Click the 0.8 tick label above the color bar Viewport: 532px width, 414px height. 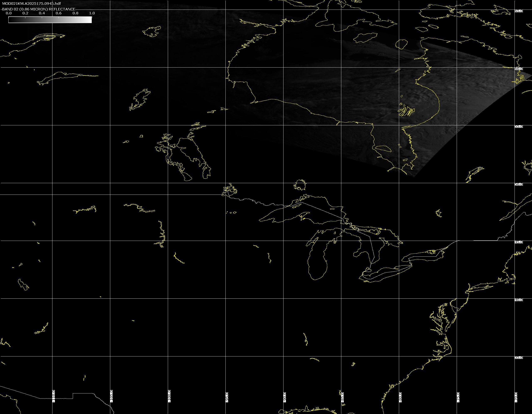(75, 13)
